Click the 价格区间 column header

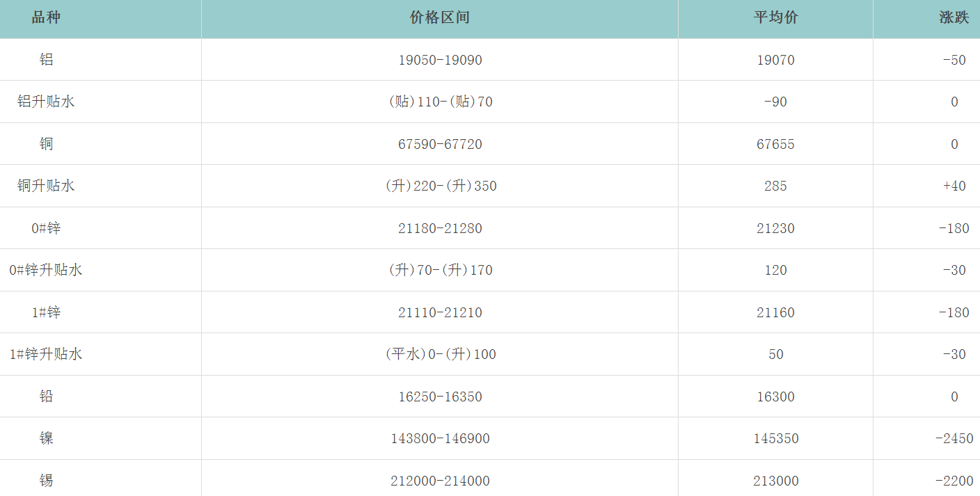(440, 18)
